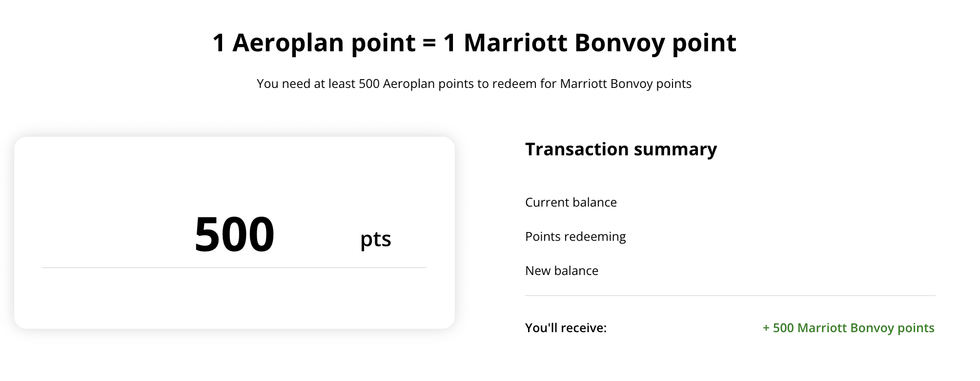Click "500" in the minimum points notice
This screenshot has width=980, height=381.
369,84
